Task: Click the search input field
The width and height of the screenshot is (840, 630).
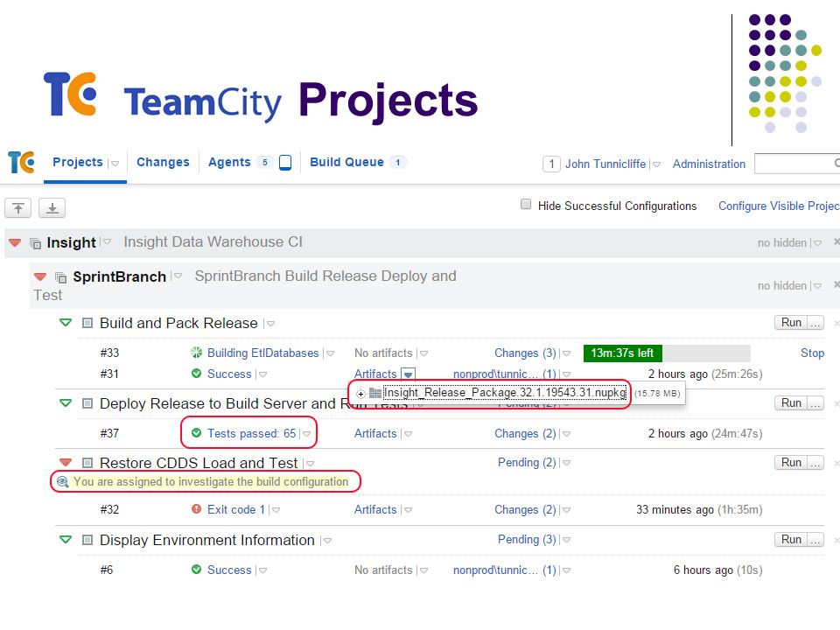Action: point(797,164)
